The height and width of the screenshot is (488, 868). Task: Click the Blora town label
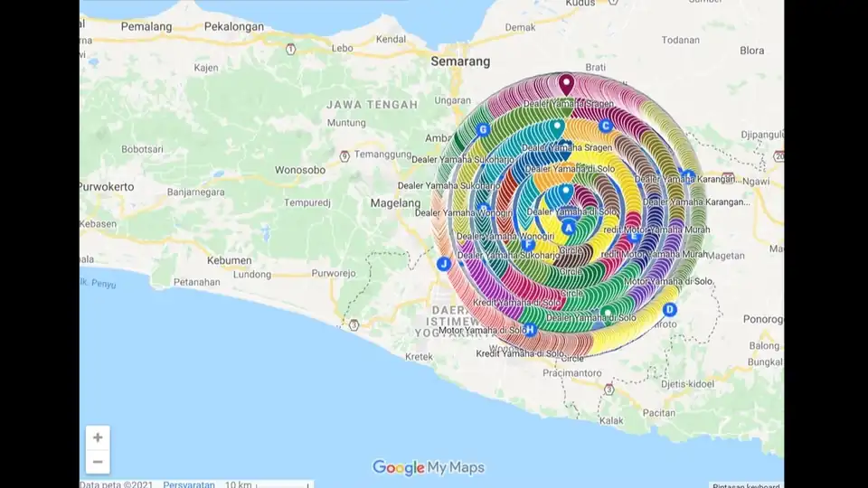pyautogui.click(x=751, y=51)
